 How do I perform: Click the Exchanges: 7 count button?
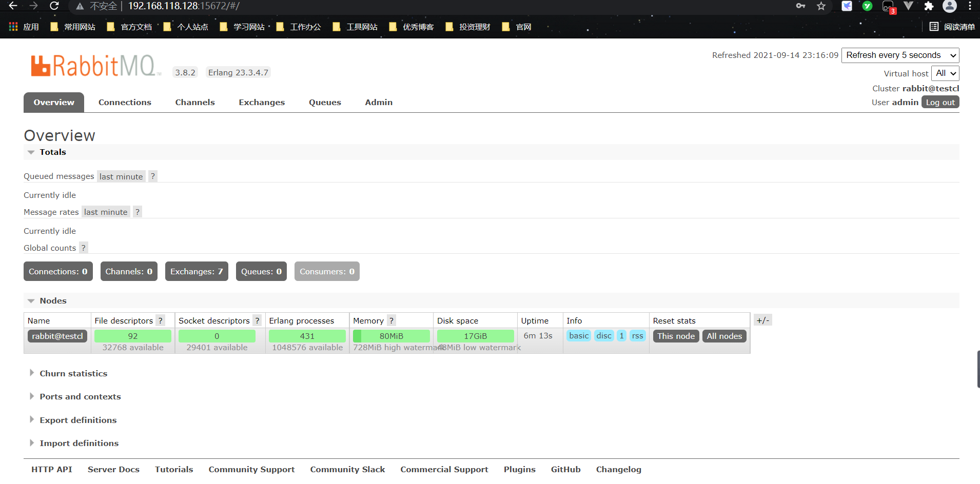pyautogui.click(x=197, y=272)
